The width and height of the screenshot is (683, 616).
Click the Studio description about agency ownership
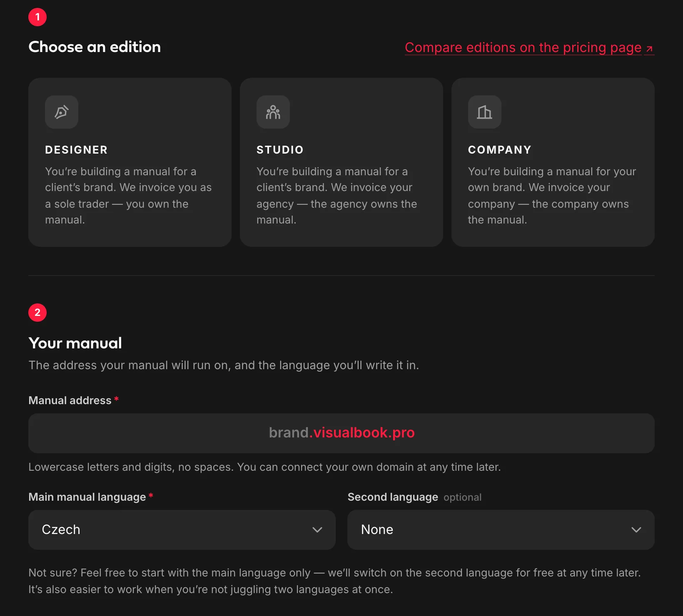[337, 196]
